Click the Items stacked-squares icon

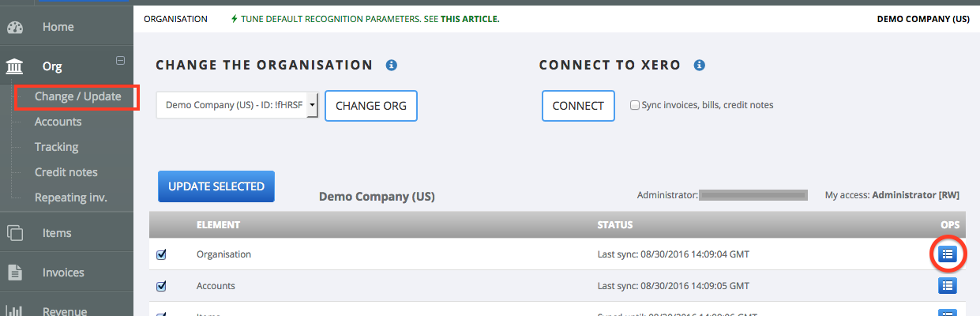15,233
